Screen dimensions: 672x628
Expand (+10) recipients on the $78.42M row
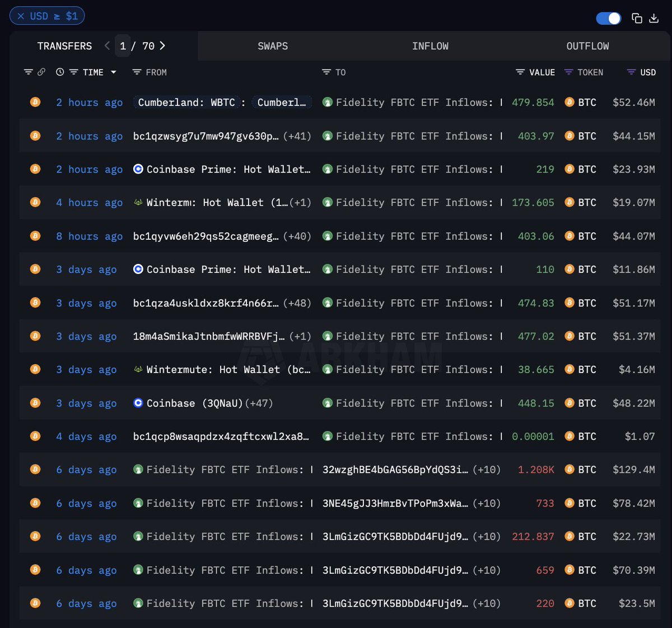click(x=487, y=503)
